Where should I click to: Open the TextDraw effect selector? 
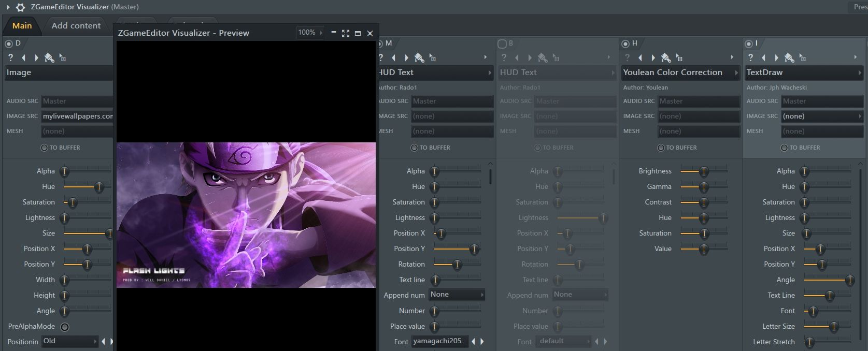tap(804, 72)
